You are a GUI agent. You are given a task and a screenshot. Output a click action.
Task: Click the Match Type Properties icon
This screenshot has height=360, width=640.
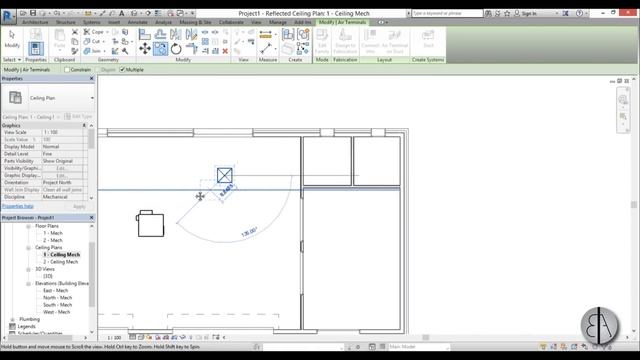coord(75,51)
